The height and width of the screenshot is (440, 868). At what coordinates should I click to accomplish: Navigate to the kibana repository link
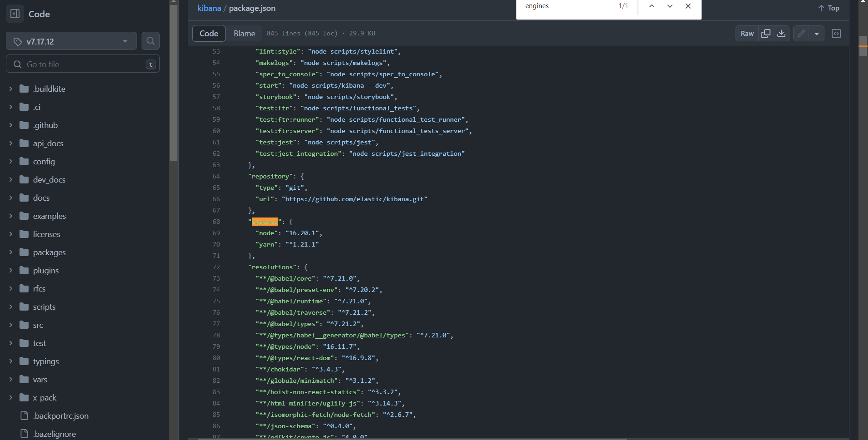[209, 8]
